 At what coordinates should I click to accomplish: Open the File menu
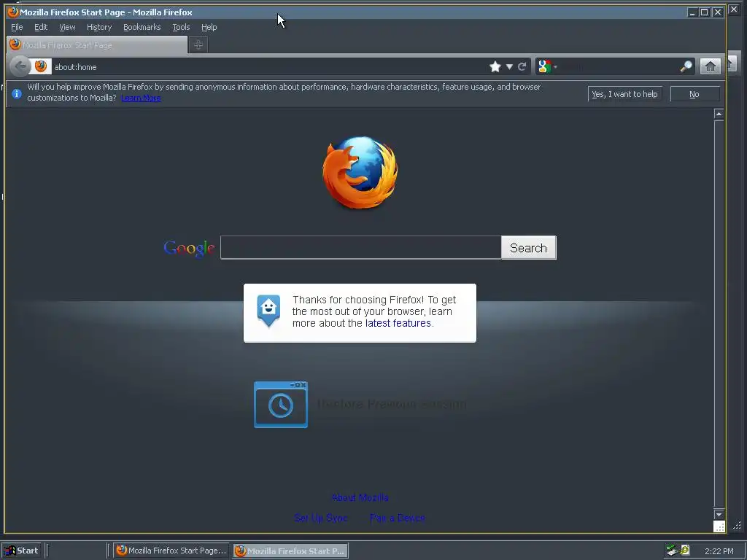tap(17, 27)
